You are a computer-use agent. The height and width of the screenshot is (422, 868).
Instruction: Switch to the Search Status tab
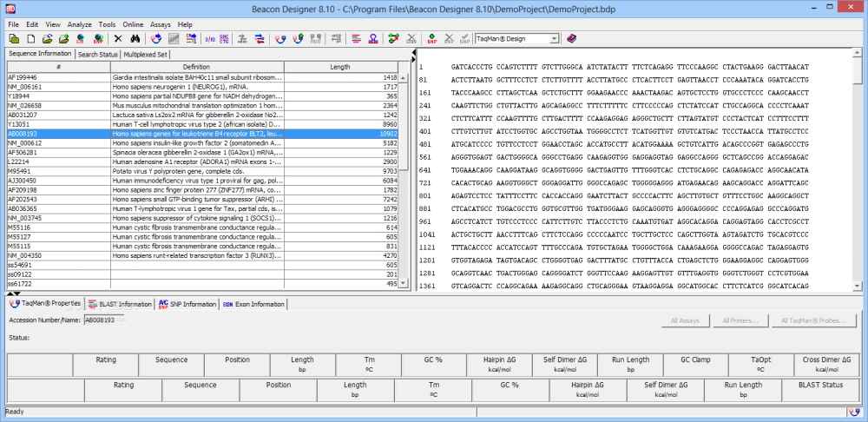[97, 55]
